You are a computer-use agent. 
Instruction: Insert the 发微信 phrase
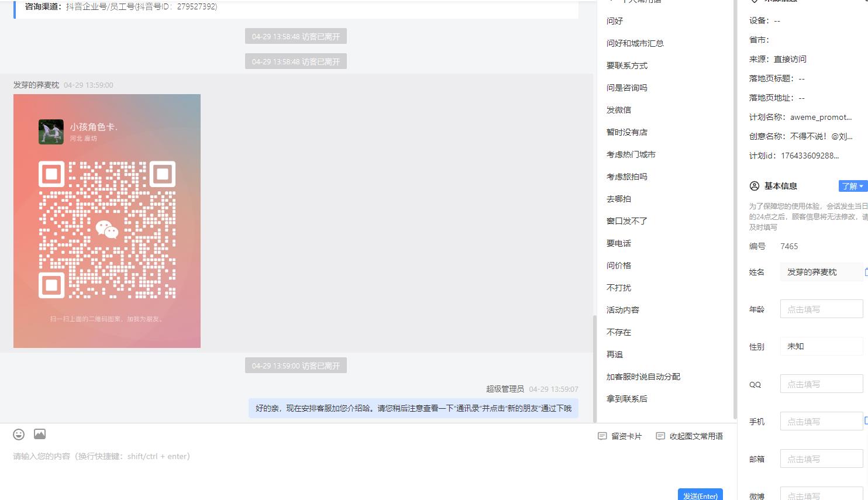click(619, 110)
